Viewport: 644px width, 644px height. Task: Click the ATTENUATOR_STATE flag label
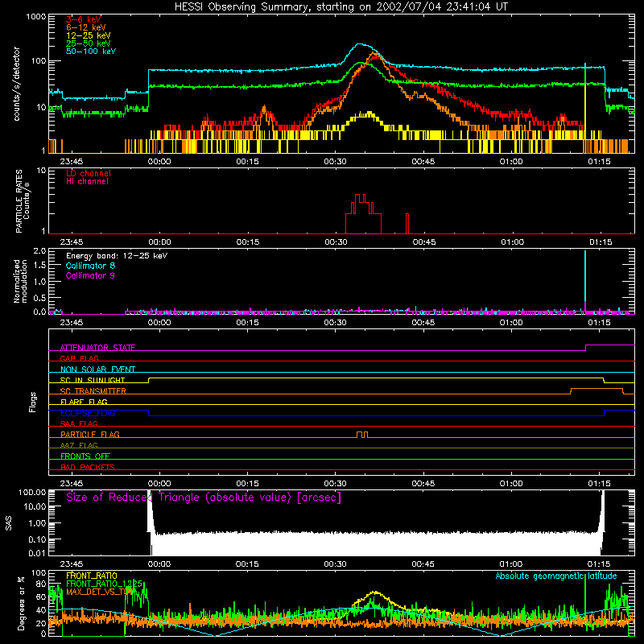pos(97,348)
